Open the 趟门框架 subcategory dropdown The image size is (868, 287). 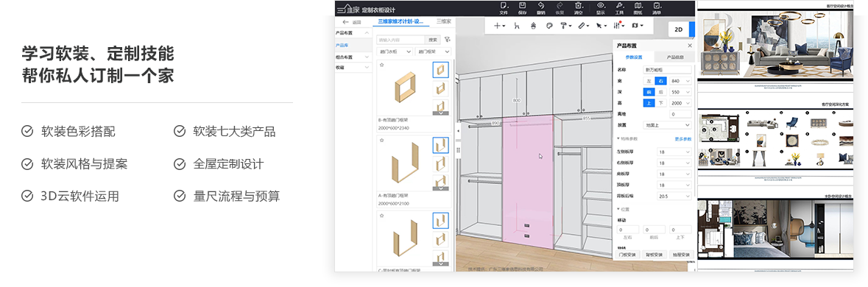pyautogui.click(x=434, y=51)
